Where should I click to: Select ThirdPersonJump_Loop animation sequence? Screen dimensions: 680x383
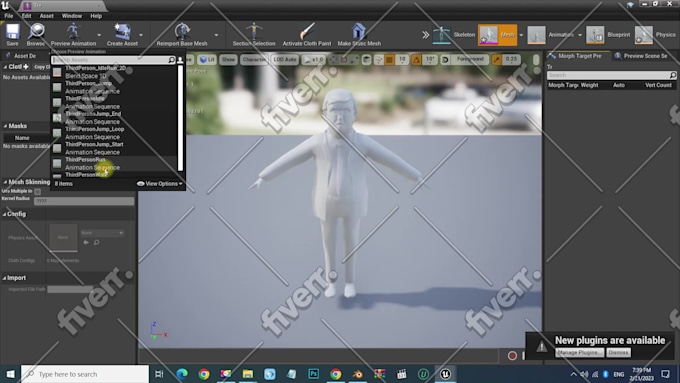click(x=115, y=133)
